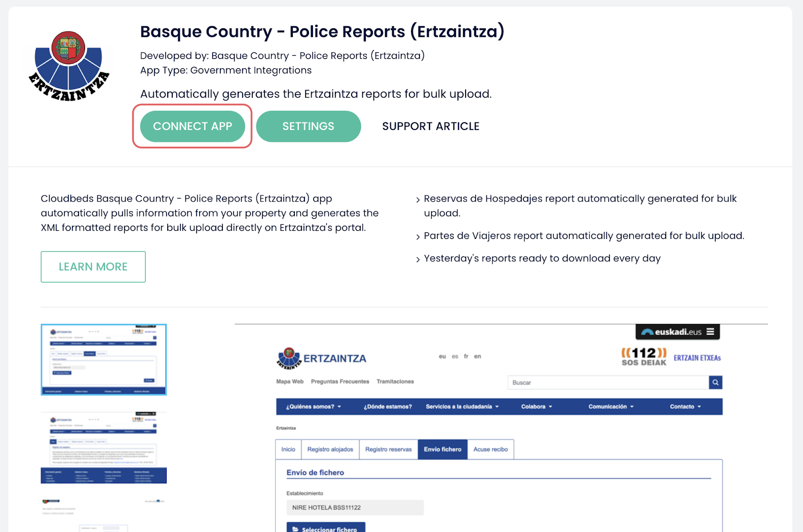Open the app Settings
803x532 pixels.
point(308,126)
